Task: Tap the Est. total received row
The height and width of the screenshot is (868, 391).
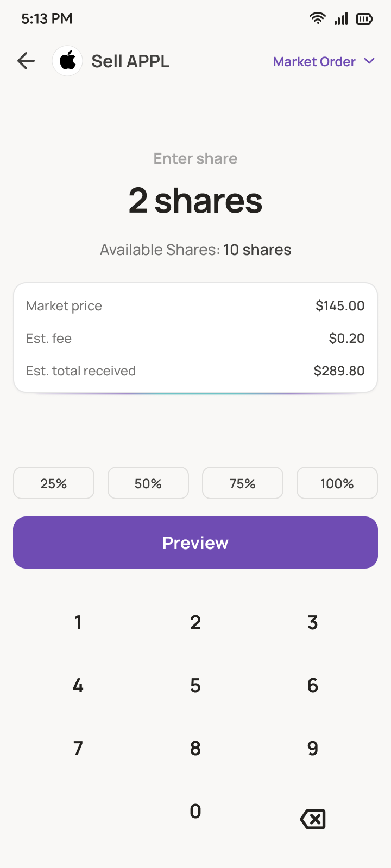Action: pyautogui.click(x=195, y=371)
